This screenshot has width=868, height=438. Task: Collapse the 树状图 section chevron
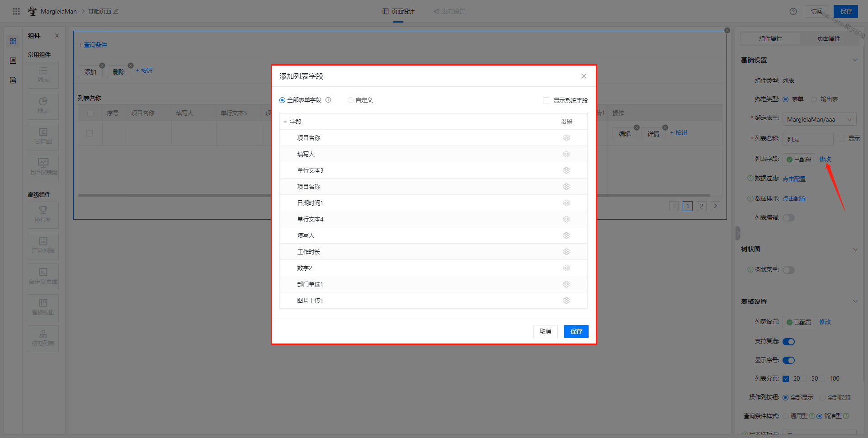tap(855, 249)
